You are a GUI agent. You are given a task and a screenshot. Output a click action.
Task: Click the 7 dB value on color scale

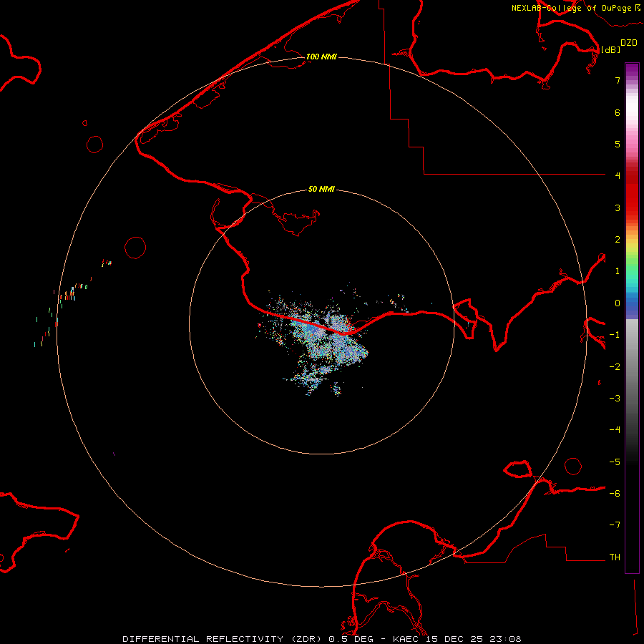coord(618,80)
